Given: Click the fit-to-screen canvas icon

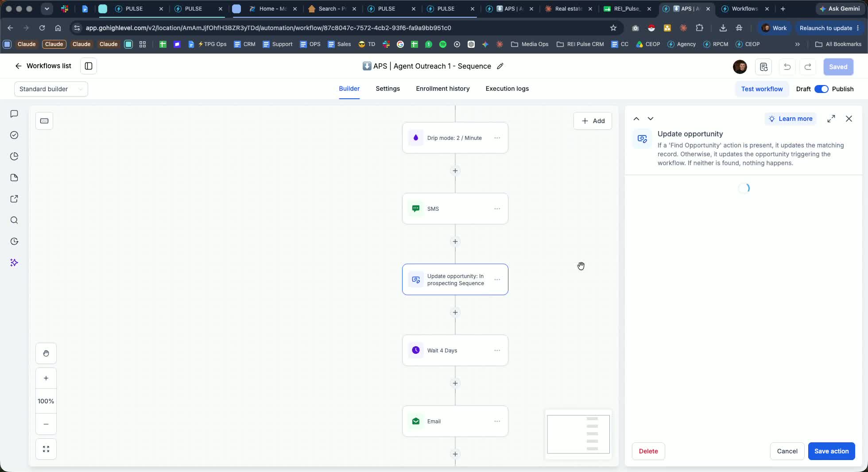Looking at the screenshot, I should [x=46, y=449].
